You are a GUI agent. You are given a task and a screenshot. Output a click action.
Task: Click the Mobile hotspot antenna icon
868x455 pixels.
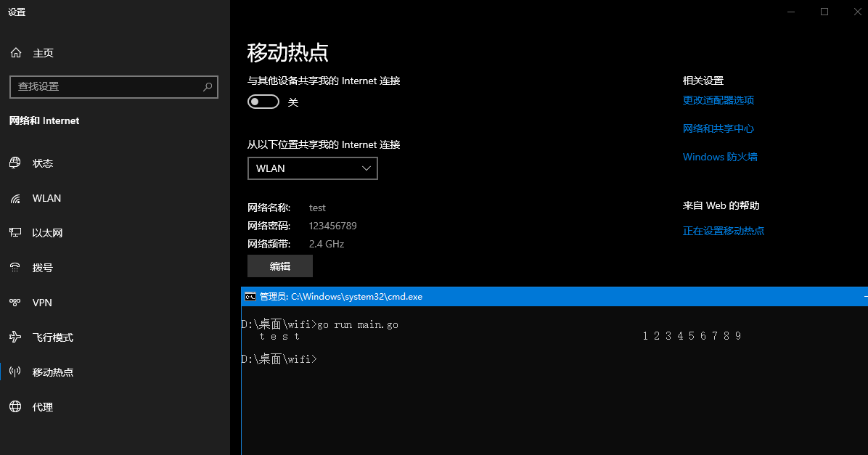pos(15,372)
